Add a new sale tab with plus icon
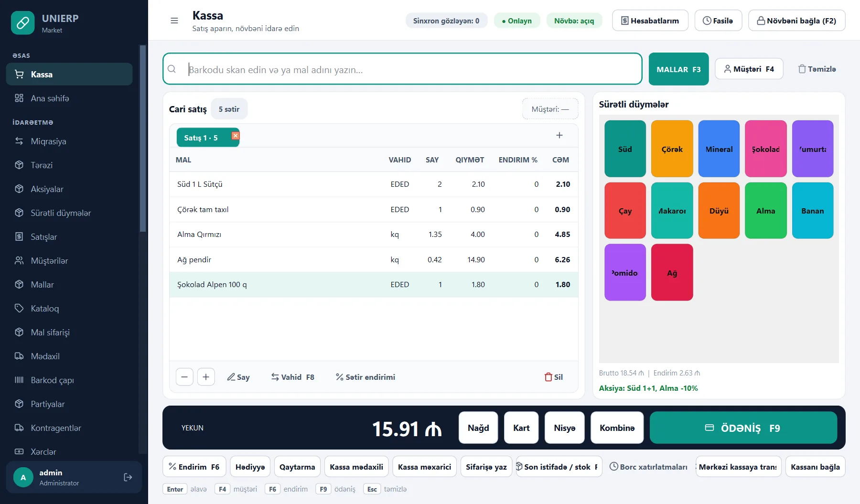The width and height of the screenshot is (860, 504). [x=559, y=135]
